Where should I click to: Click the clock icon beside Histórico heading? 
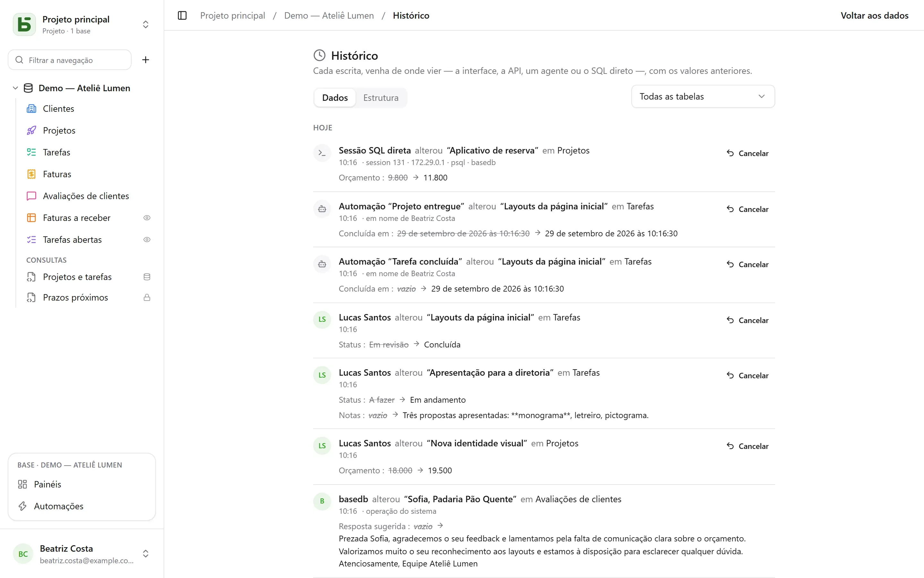(320, 56)
